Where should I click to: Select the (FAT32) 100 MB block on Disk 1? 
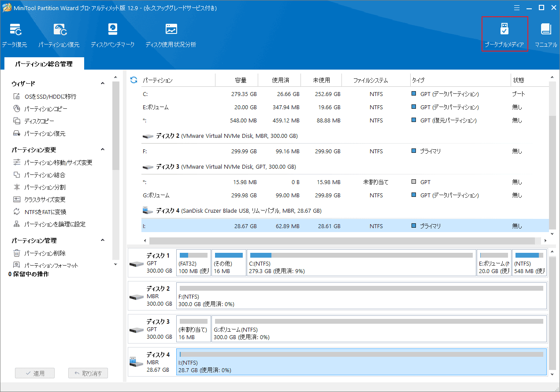(193, 263)
